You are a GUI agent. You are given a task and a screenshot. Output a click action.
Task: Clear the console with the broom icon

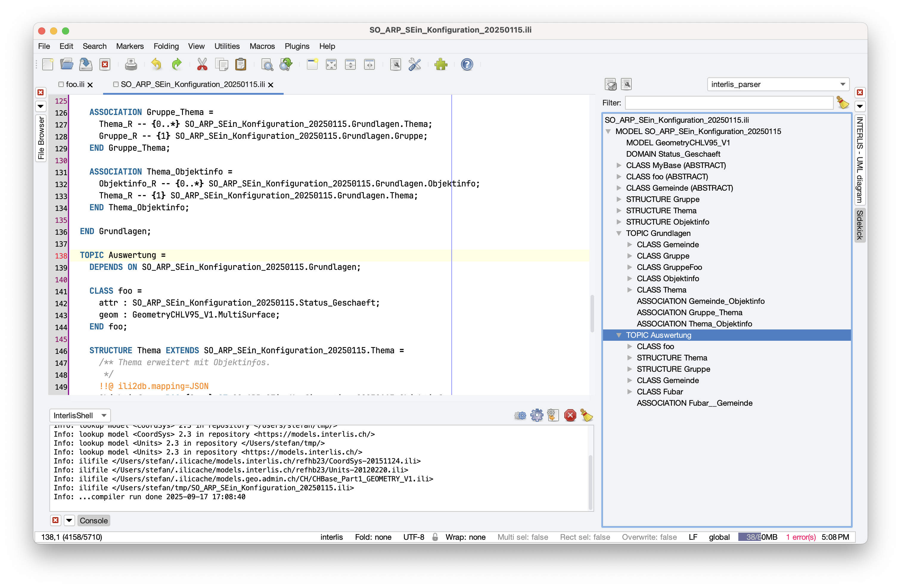tap(587, 416)
